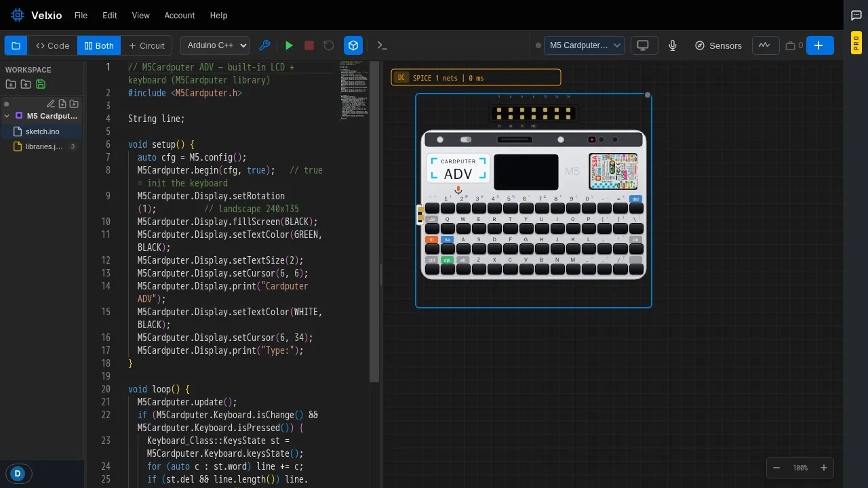Click the rename pencil icon in project row
The image size is (868, 488).
51,104
